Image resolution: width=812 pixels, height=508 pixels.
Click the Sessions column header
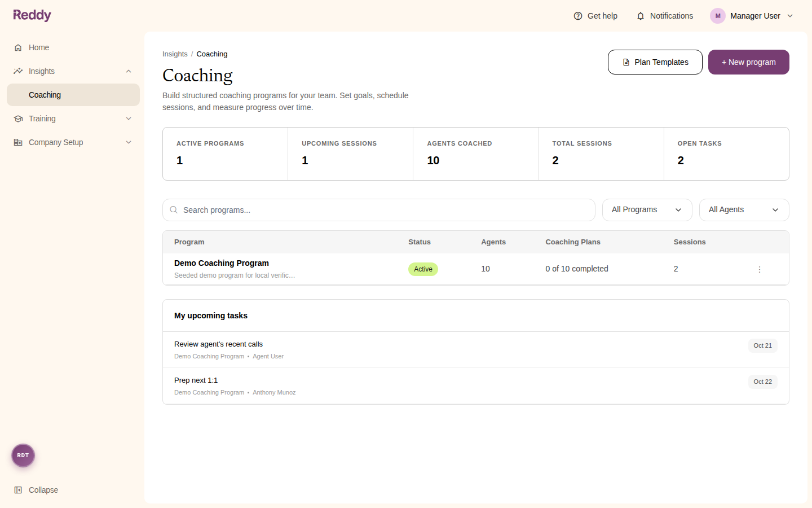tap(690, 242)
